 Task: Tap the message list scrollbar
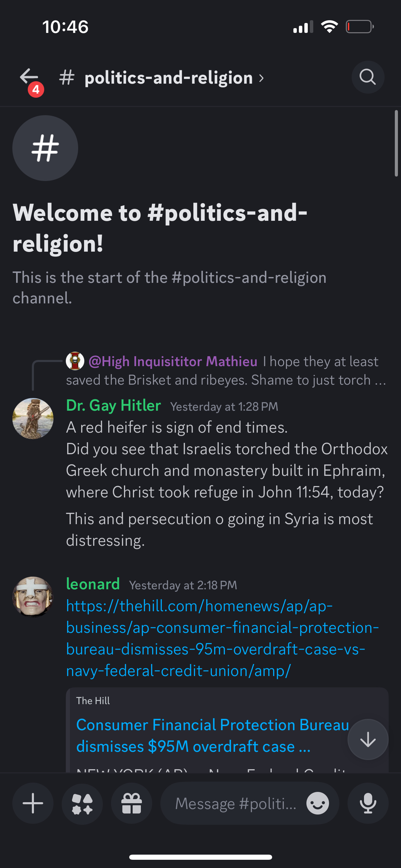[x=396, y=144]
